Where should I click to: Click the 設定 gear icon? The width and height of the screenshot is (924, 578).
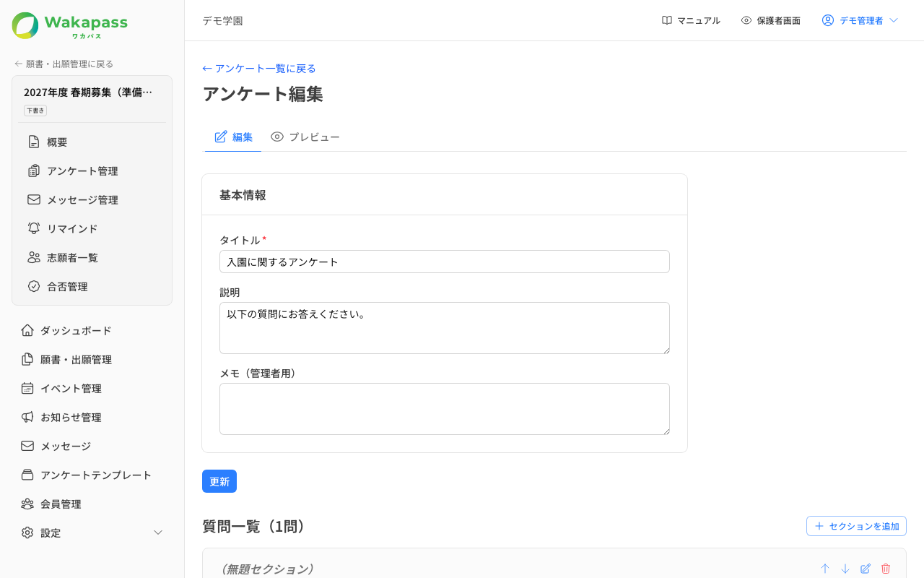[x=27, y=532]
